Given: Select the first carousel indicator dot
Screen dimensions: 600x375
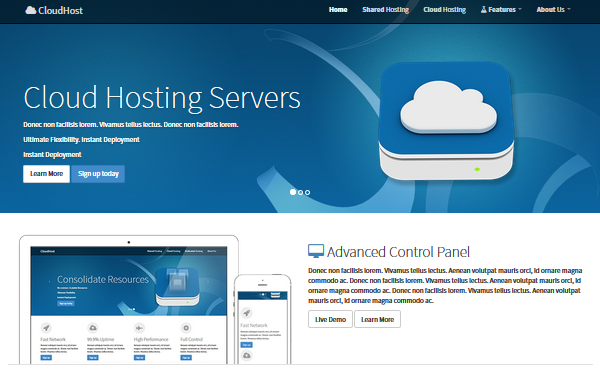Looking at the screenshot, I should [x=293, y=192].
